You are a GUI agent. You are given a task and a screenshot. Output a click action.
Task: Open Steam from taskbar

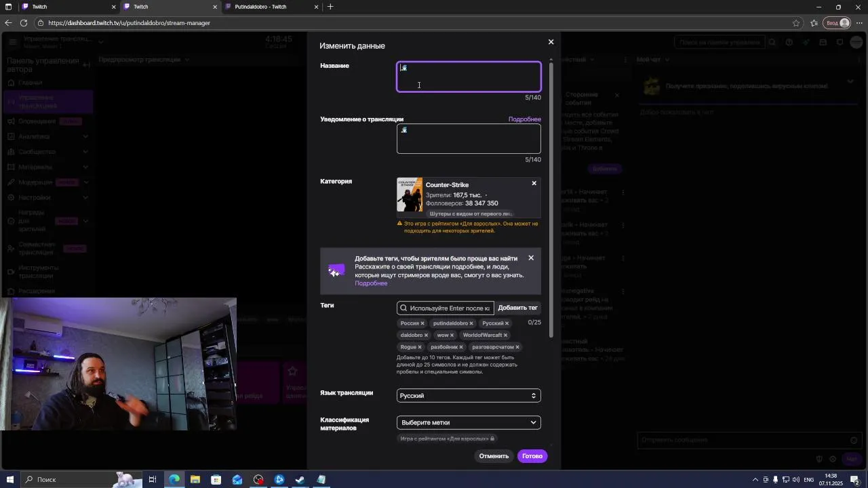pyautogui.click(x=300, y=480)
